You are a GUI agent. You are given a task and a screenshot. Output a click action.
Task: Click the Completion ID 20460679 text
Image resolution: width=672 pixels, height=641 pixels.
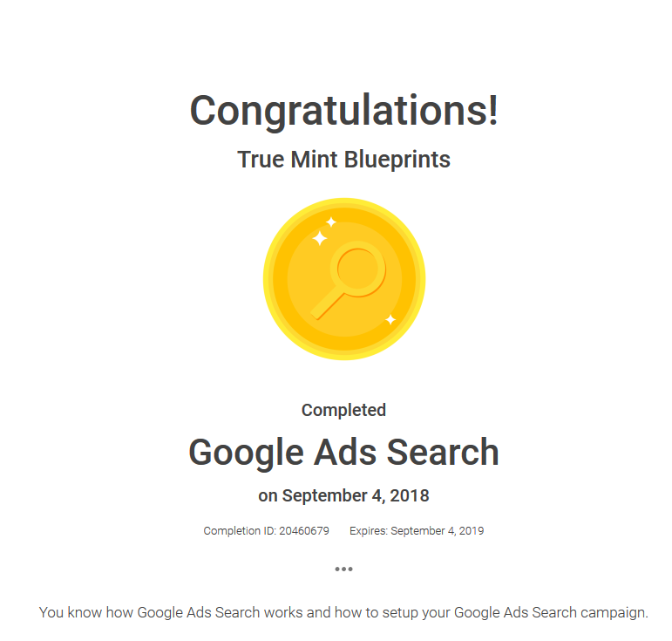[x=266, y=531]
